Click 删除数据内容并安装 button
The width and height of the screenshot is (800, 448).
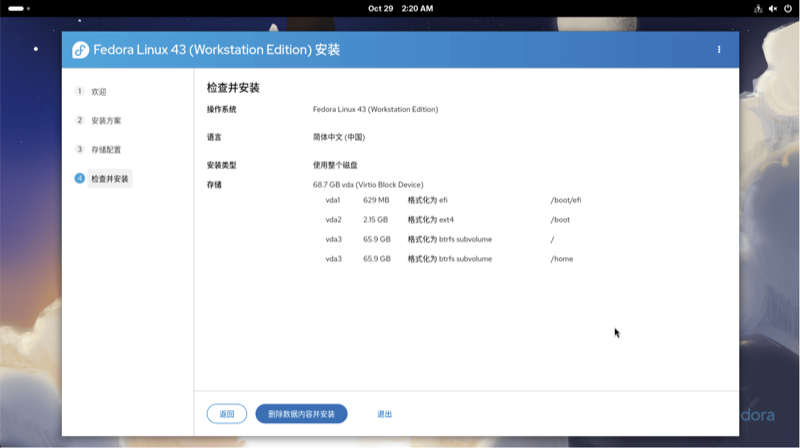coord(302,414)
